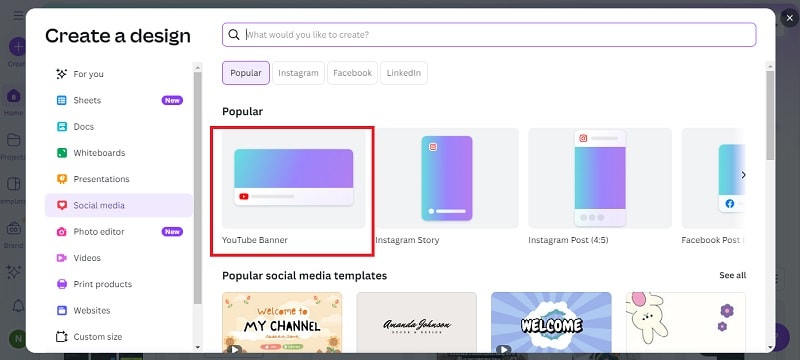This screenshot has height=360, width=800.
Task: Click the sidebar list scrollbar
Action: [x=198, y=189]
